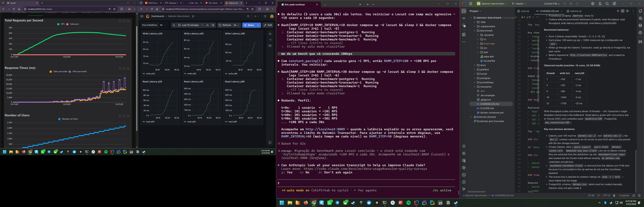The height and width of the screenshot is (207, 644).
Task: Click the Locust address bar URL
Action: point(40,9)
